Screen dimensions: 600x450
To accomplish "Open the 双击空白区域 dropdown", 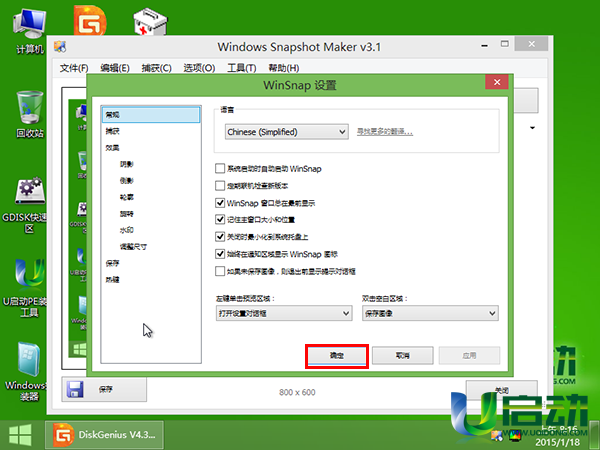I will [x=430, y=313].
